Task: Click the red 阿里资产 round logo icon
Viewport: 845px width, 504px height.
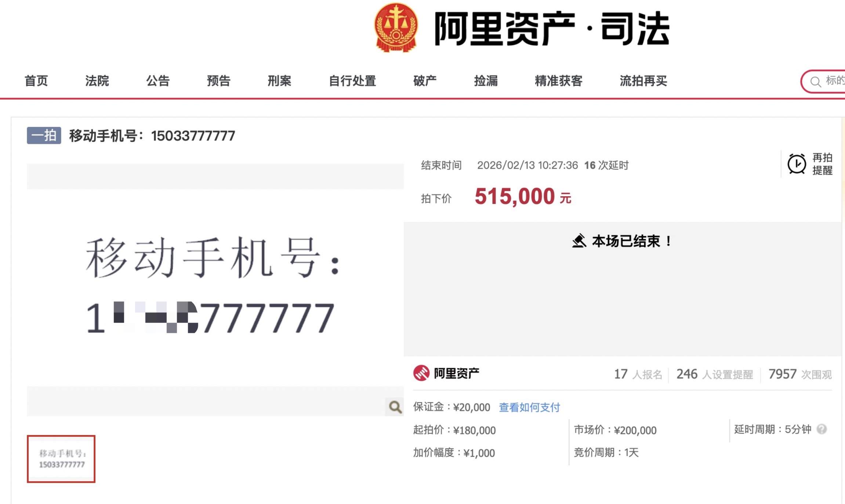Action: tap(421, 373)
